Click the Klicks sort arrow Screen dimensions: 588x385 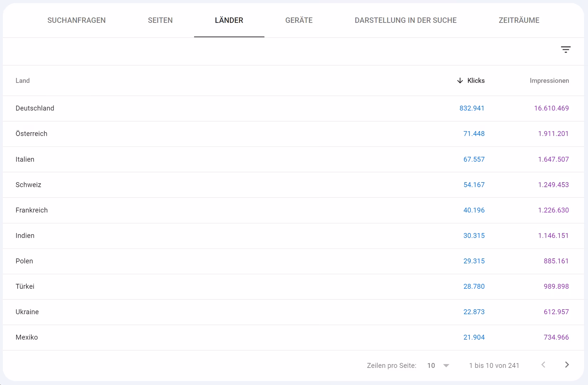(460, 81)
